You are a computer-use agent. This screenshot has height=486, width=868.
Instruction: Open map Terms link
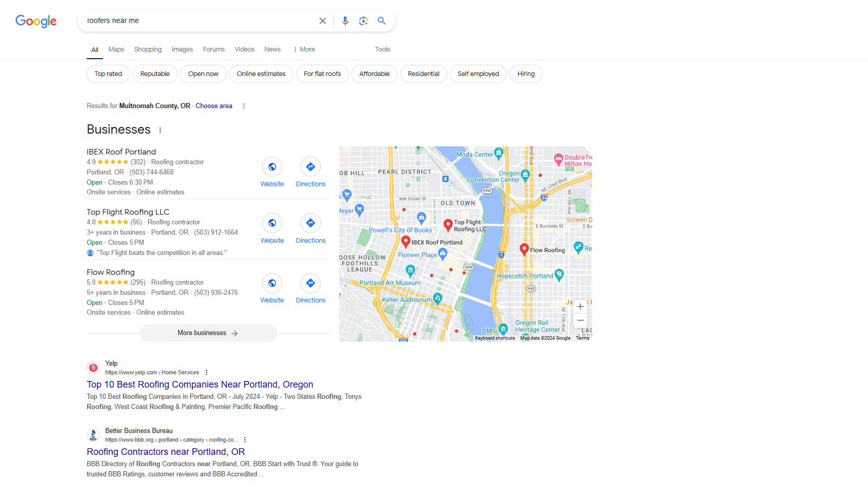582,338
